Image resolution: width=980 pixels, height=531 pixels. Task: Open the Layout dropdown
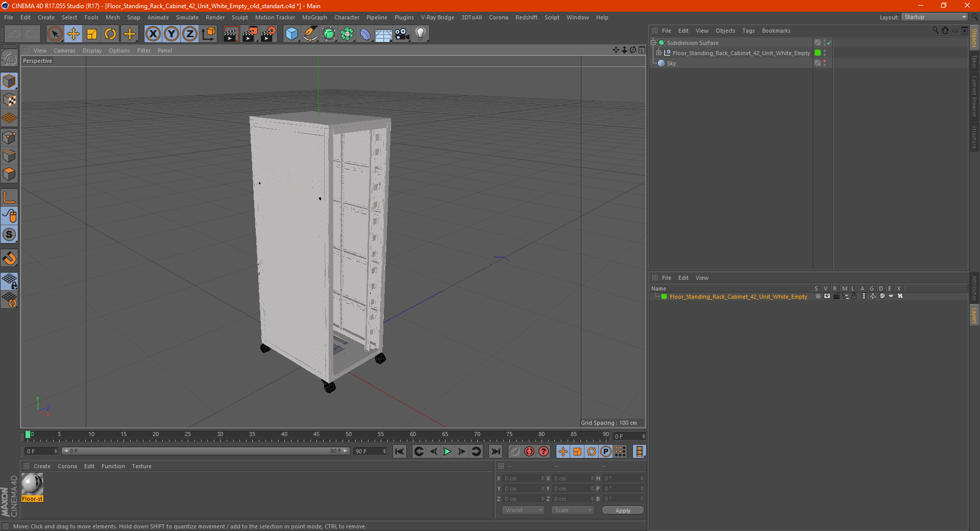coord(935,17)
